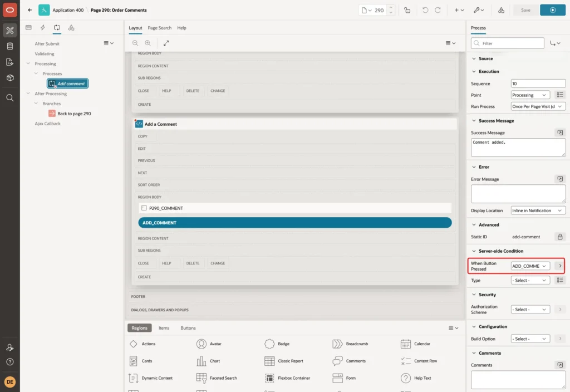Open Success Message code editor icon
The image size is (570, 392).
tap(560, 133)
